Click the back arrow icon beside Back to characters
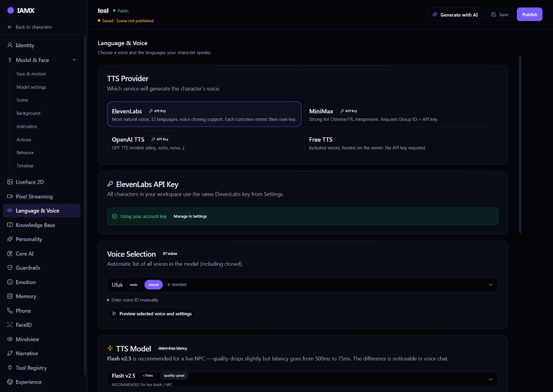Viewport: 553px width, 392px height. pos(10,27)
